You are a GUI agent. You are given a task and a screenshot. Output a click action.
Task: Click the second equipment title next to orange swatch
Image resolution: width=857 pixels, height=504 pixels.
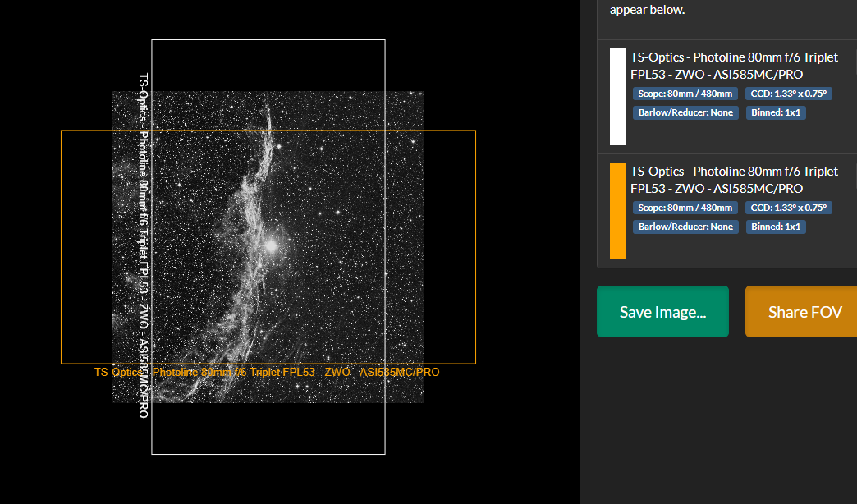[x=734, y=180]
